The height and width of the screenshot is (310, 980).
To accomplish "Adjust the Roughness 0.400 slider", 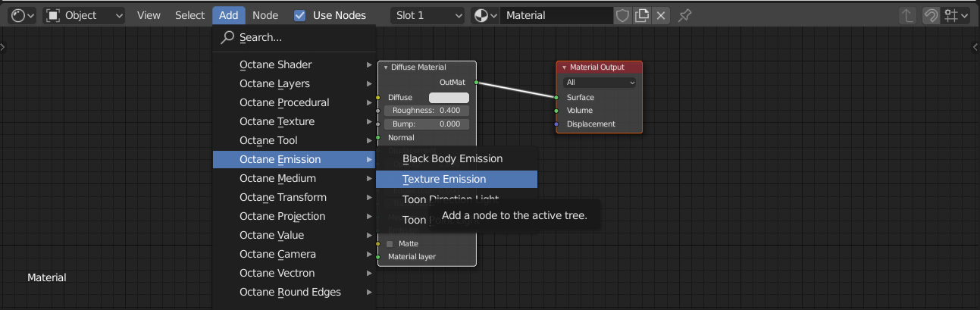I will tap(427, 111).
